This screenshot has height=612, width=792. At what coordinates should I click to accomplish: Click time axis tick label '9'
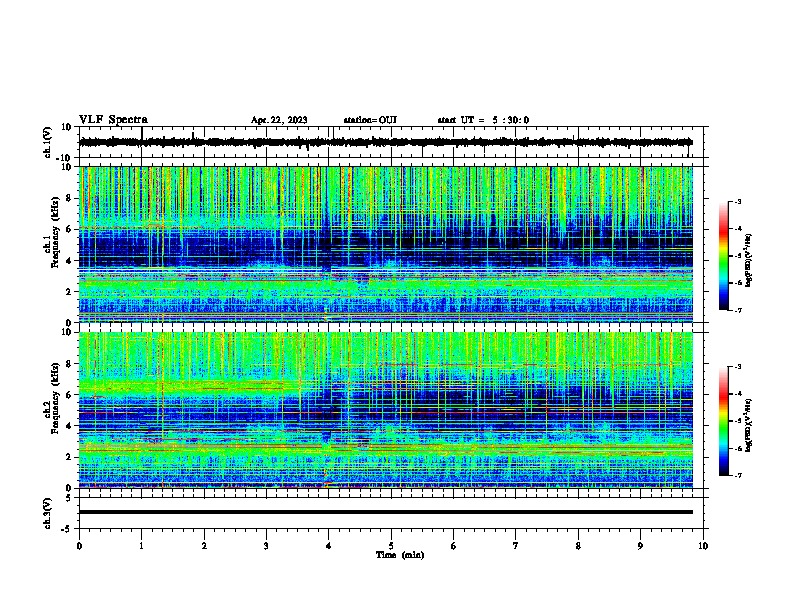point(640,546)
